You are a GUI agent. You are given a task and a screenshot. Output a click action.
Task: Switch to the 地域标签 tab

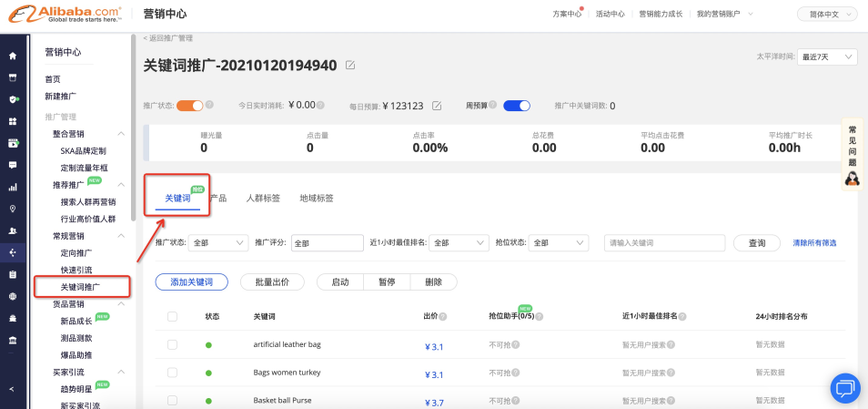tap(317, 198)
